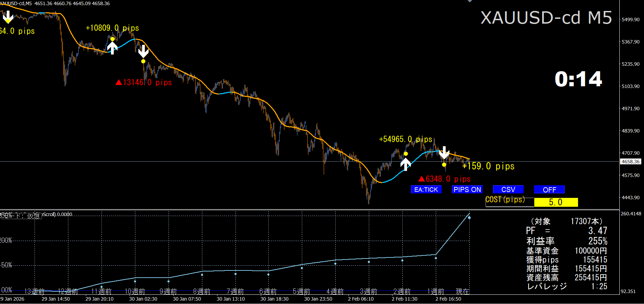The width and height of the screenshot is (644, 304).
Task: Click the white down arrow at top-left corner
Action: [x=8, y=16]
